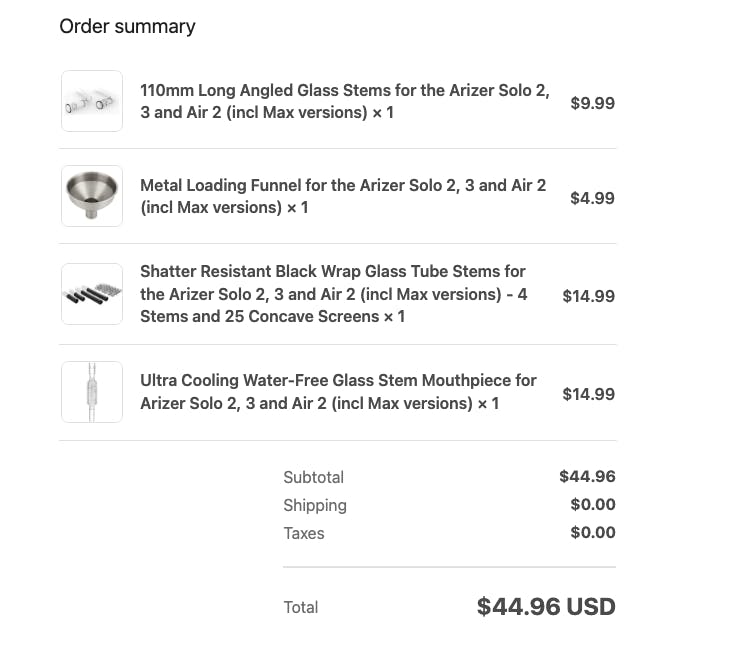Open the Ultra Cooling Water-Free Mouthpiece title
Screen dimensions: 750x658
[x=338, y=392]
